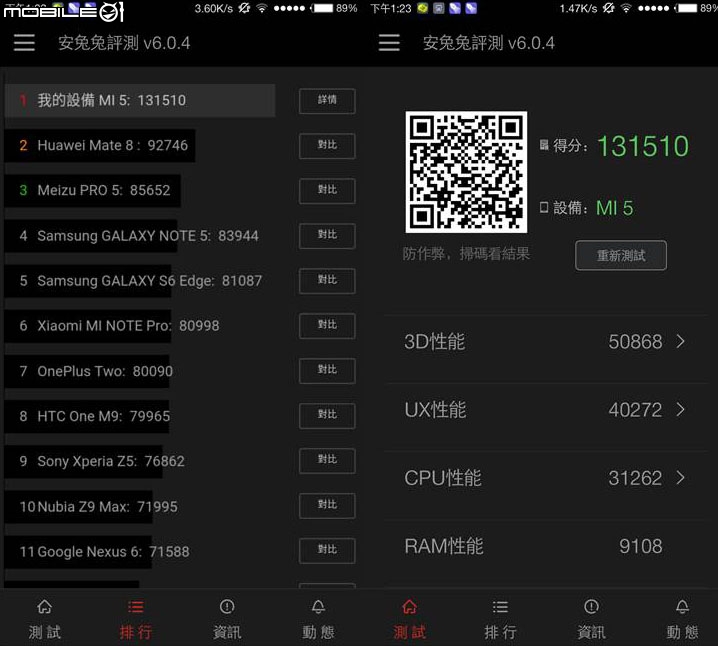The width and height of the screenshot is (718, 646).
Task: Tap CPU性能 score value 31262
Action: [x=635, y=478]
